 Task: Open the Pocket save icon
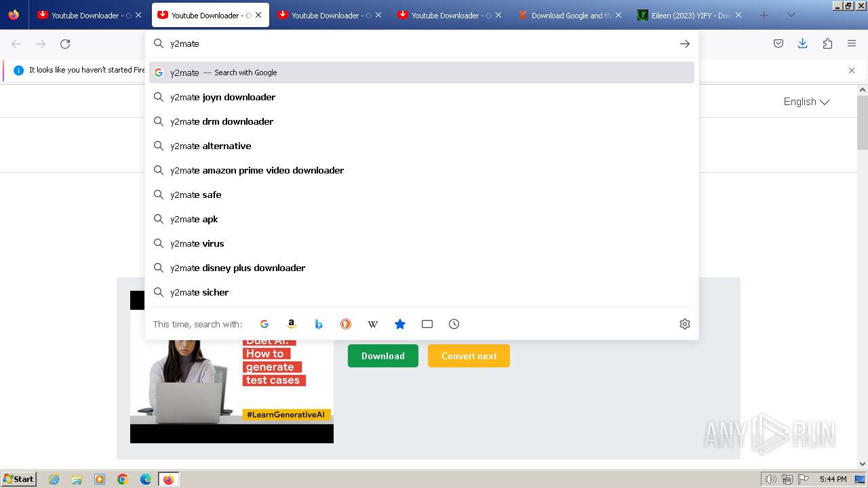778,43
